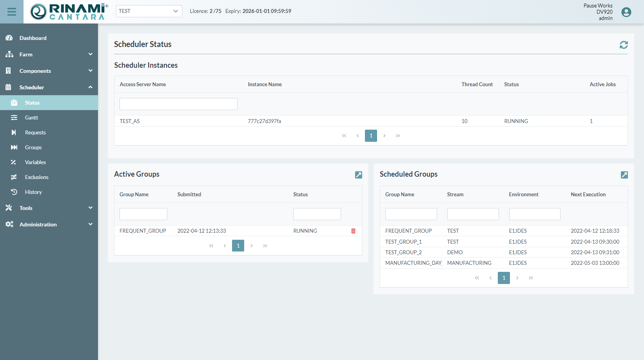Open the user account profile icon
This screenshot has width=644, height=360.
[626, 12]
